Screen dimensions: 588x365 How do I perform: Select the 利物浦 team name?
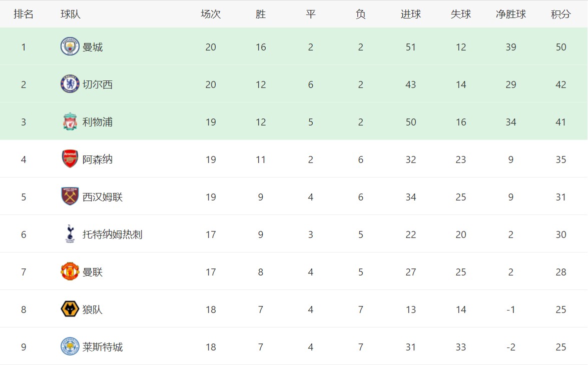[x=98, y=122]
